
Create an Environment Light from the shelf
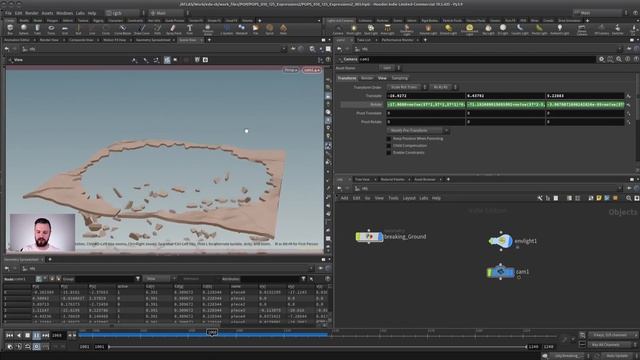[469, 29]
